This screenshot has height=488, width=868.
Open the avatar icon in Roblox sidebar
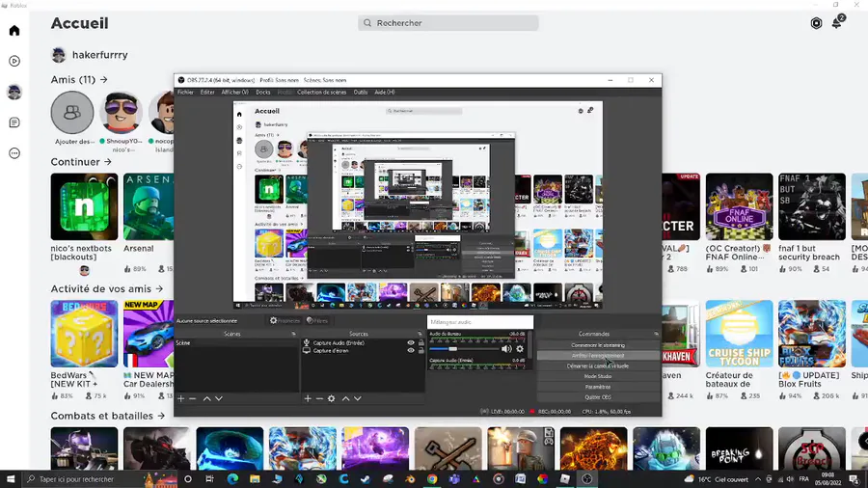pyautogui.click(x=14, y=92)
